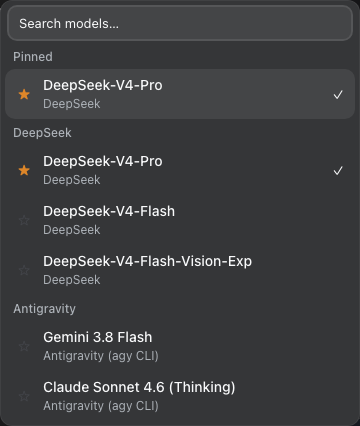Click the Antigravity (agy CLI) subtitle under Gemini 3.8 Flash

101,356
